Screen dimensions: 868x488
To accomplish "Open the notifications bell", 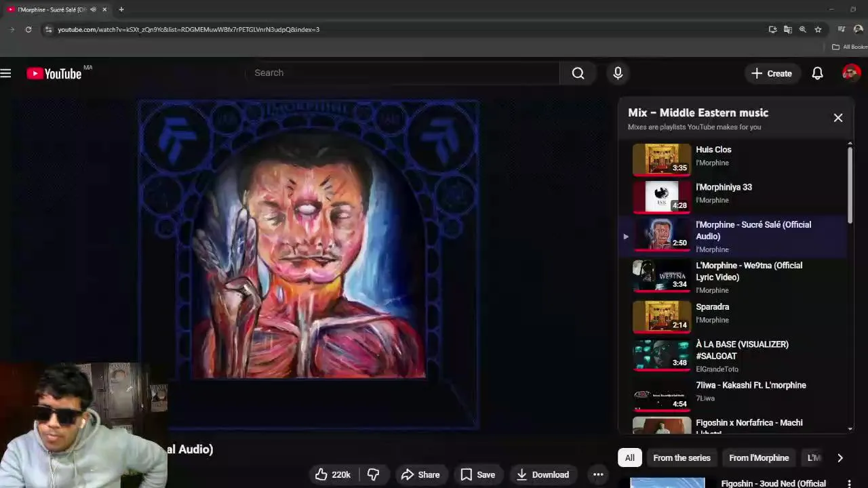I will pyautogui.click(x=818, y=73).
